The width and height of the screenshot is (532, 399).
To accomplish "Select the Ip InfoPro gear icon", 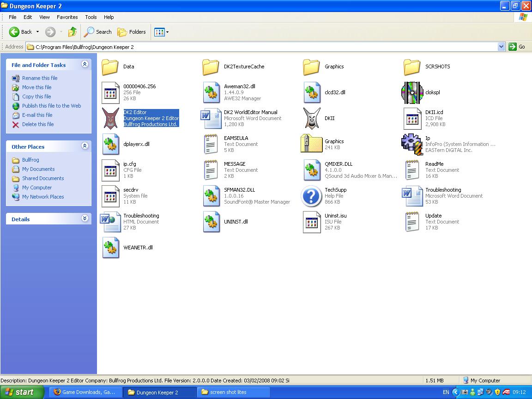I will [412, 144].
